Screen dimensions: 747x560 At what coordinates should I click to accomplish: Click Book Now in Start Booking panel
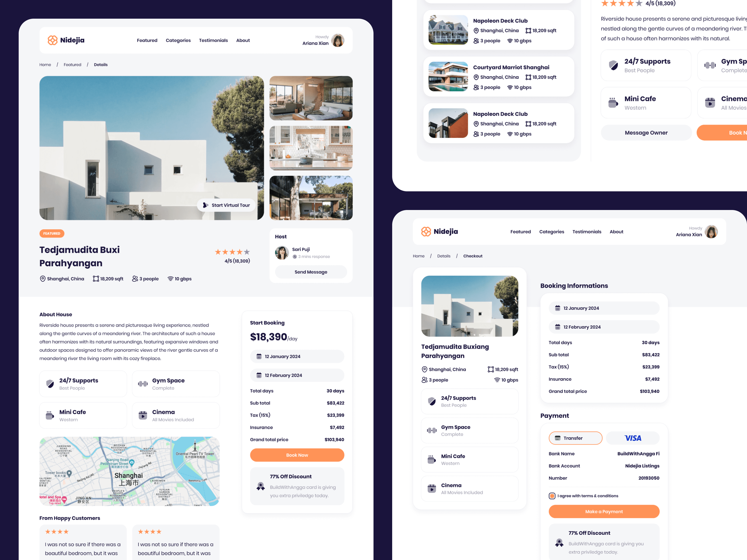click(x=297, y=455)
